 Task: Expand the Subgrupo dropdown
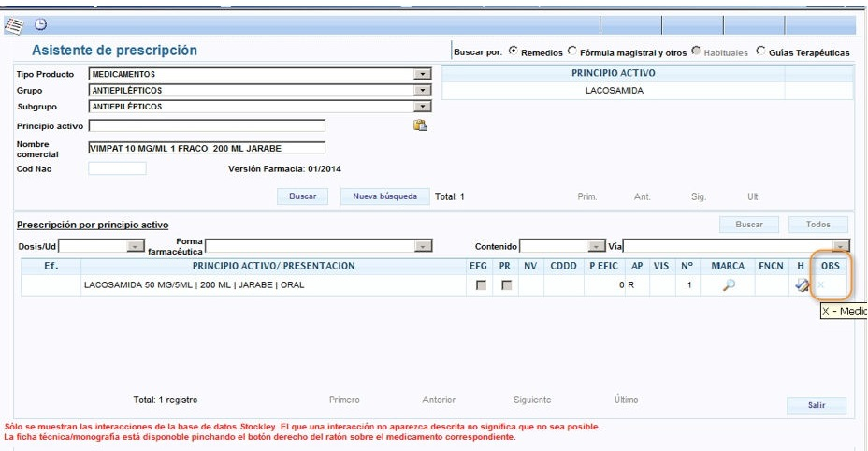(423, 107)
